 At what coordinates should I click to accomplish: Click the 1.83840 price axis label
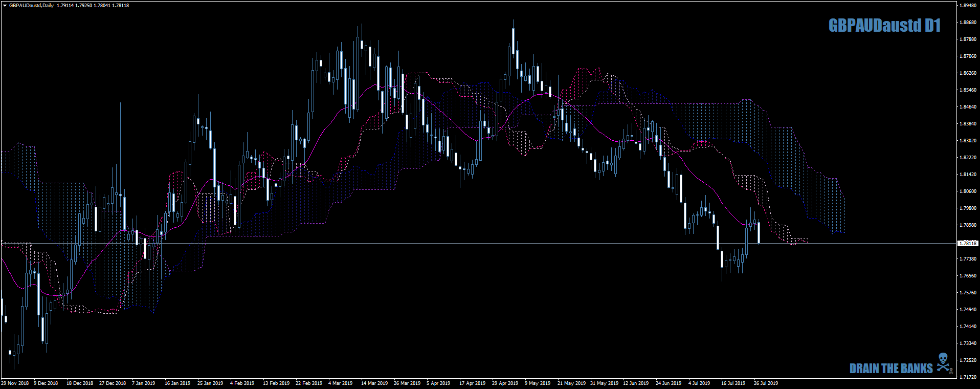968,124
